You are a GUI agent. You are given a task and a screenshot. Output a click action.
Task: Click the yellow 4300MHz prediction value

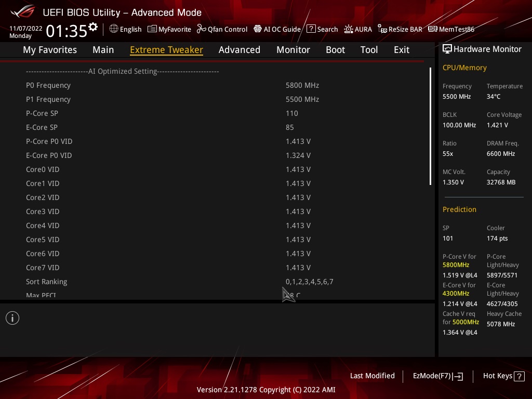pos(456,294)
